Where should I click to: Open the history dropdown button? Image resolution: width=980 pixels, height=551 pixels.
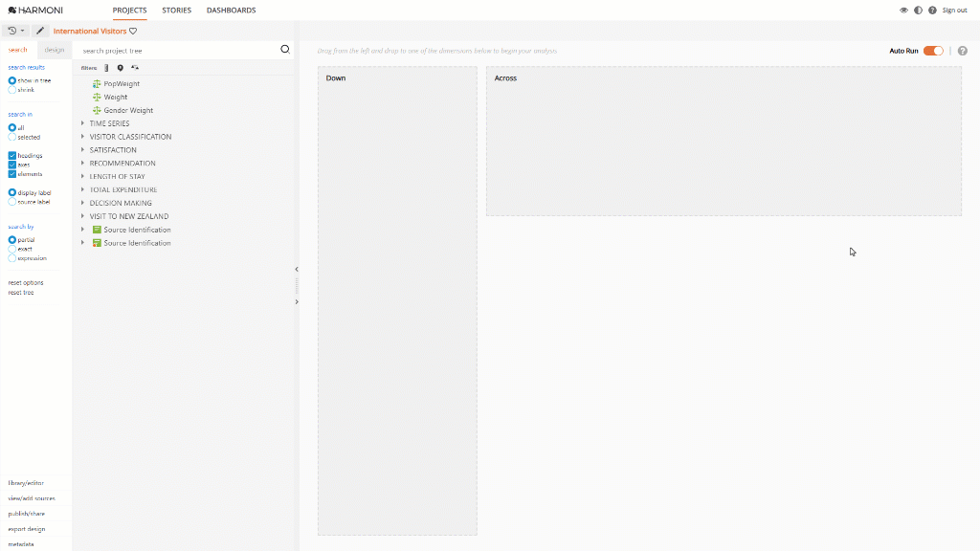(x=16, y=31)
